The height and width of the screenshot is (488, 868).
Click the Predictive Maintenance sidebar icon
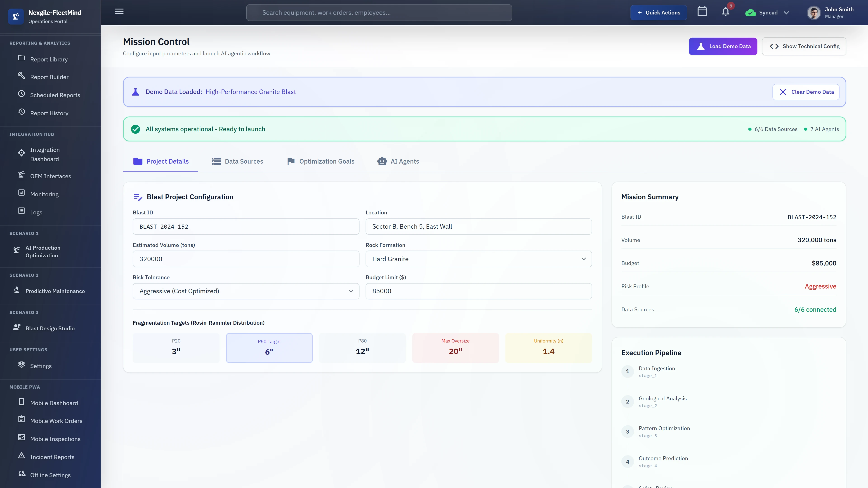pyautogui.click(x=17, y=290)
